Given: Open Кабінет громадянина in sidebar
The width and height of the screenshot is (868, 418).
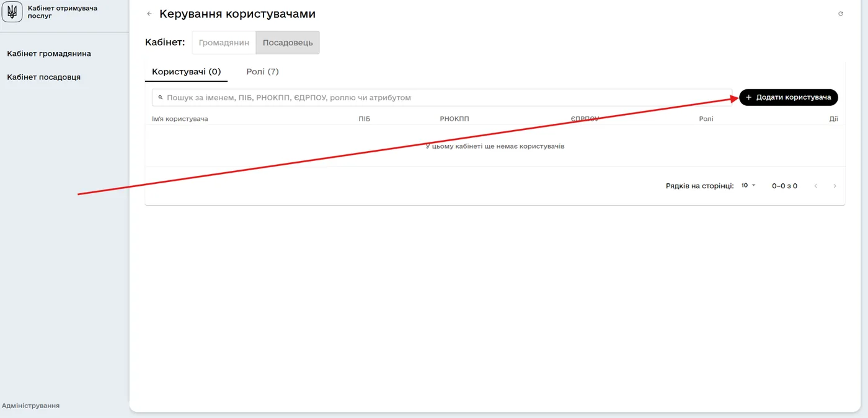Looking at the screenshot, I should pos(49,54).
